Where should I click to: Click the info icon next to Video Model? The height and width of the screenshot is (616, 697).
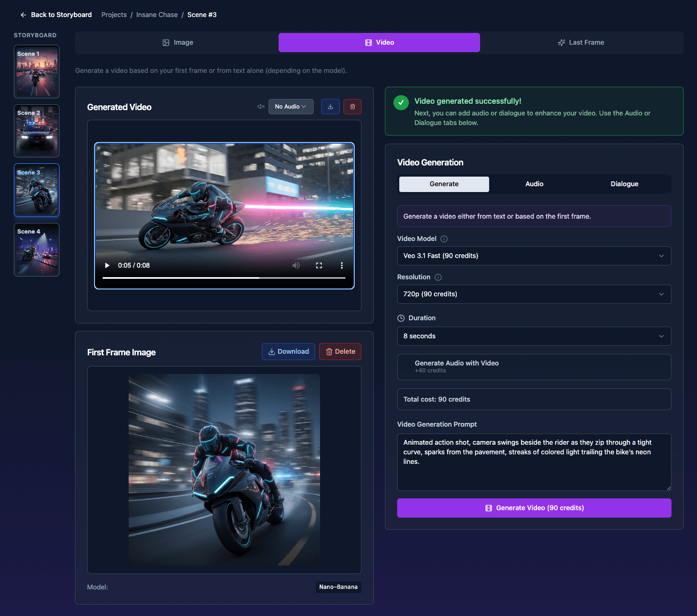(x=444, y=239)
